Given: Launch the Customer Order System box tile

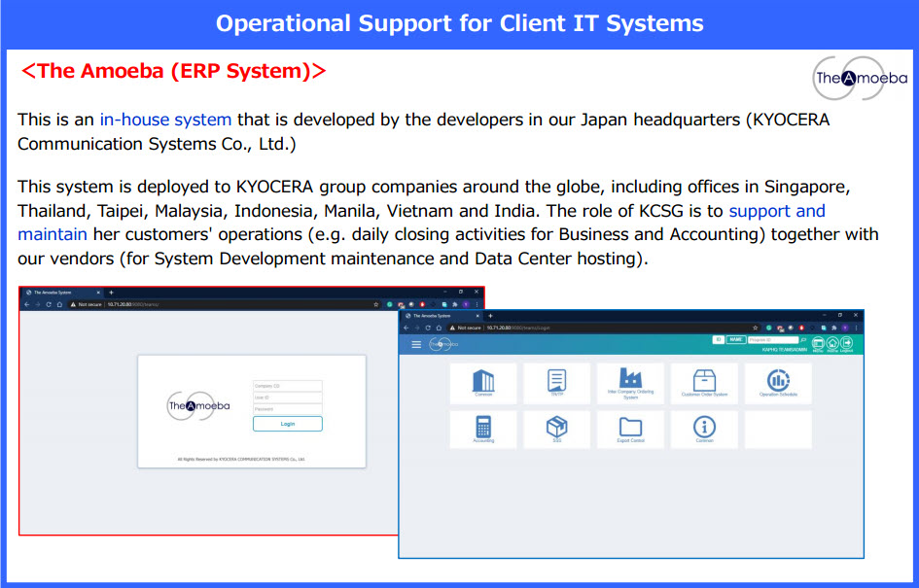Looking at the screenshot, I should (x=704, y=383).
